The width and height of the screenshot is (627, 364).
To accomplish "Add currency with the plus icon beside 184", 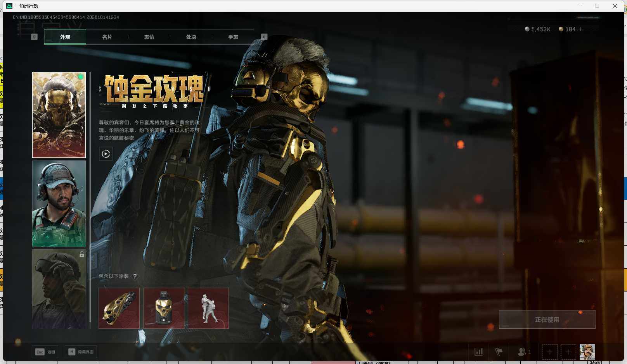I will [580, 29].
